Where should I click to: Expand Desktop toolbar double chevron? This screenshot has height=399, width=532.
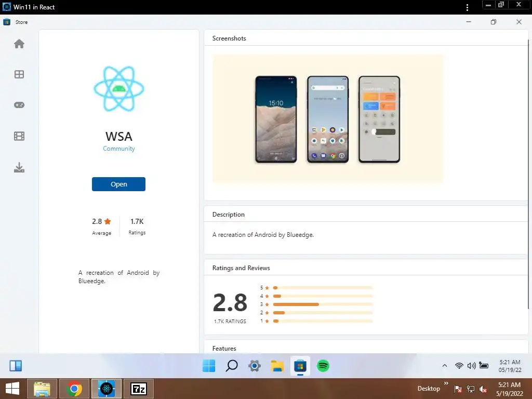446,383
